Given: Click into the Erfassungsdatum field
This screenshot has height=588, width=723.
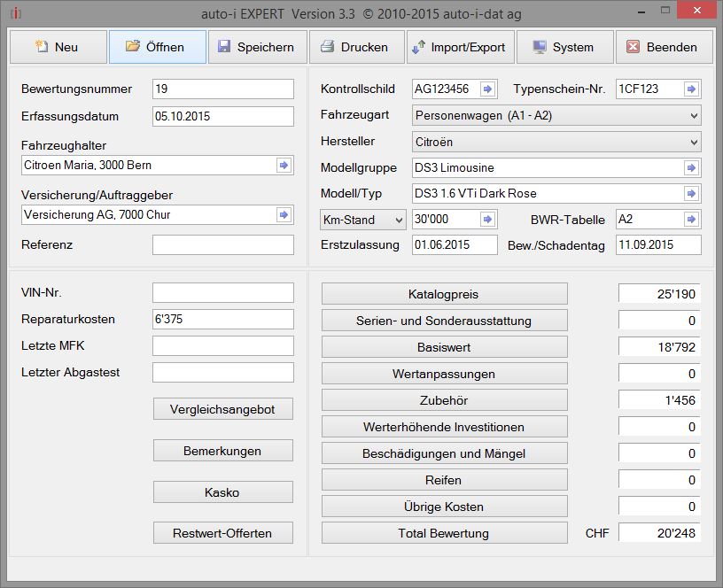Looking at the screenshot, I should (223, 116).
